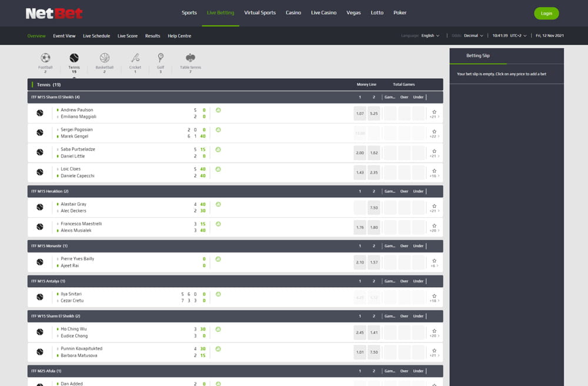This screenshot has height=386, width=588.
Task: Collapse the ITF W15 Sharm El Sheikh group
Action: (x=235, y=316)
